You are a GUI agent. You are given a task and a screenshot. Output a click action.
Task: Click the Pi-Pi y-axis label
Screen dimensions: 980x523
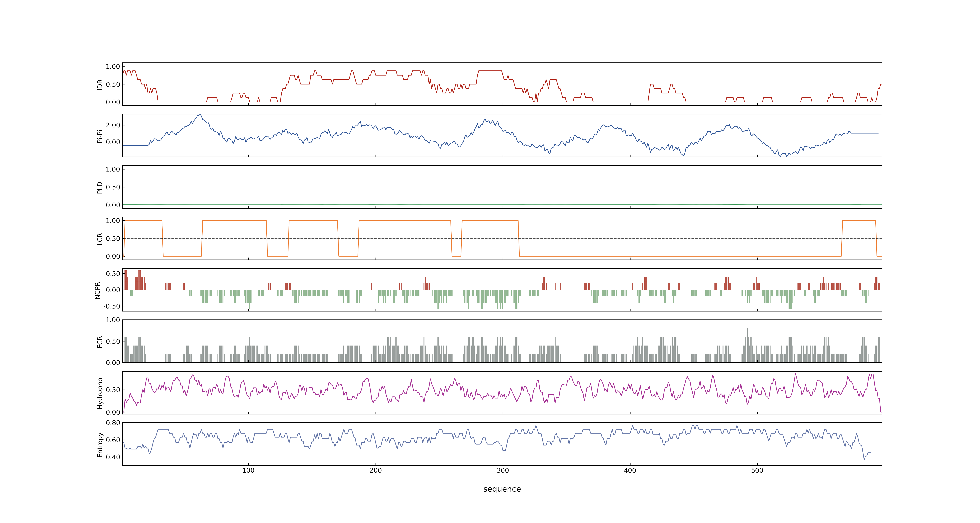click(x=100, y=136)
